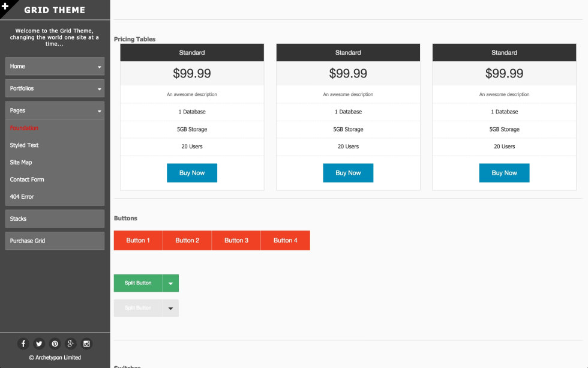Expand the Portfolios menu dropdown arrow

(100, 89)
